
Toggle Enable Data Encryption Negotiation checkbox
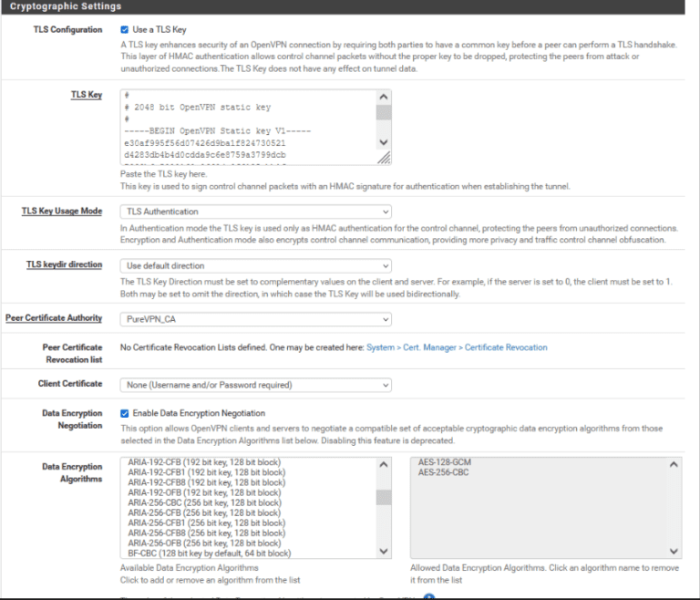tap(125, 413)
